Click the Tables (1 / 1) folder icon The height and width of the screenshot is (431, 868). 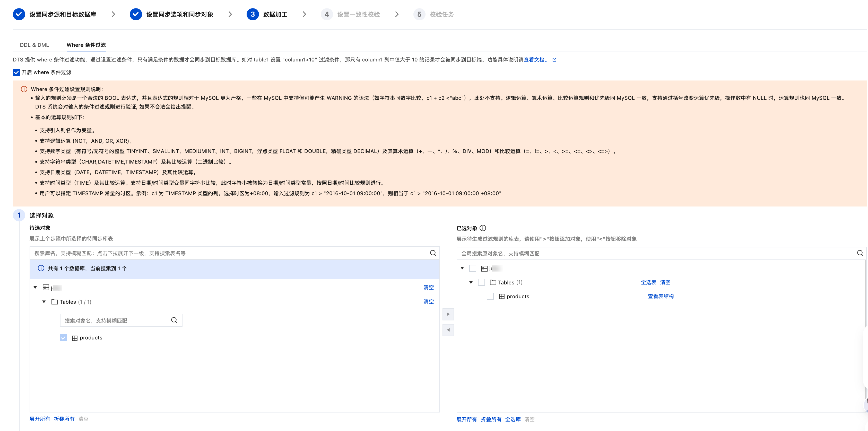point(55,302)
